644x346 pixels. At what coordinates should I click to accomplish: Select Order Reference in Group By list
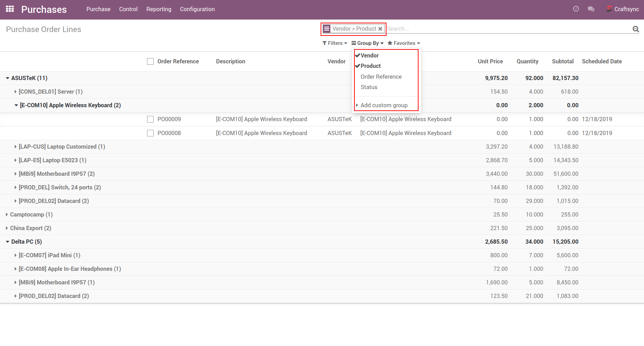[x=381, y=77]
